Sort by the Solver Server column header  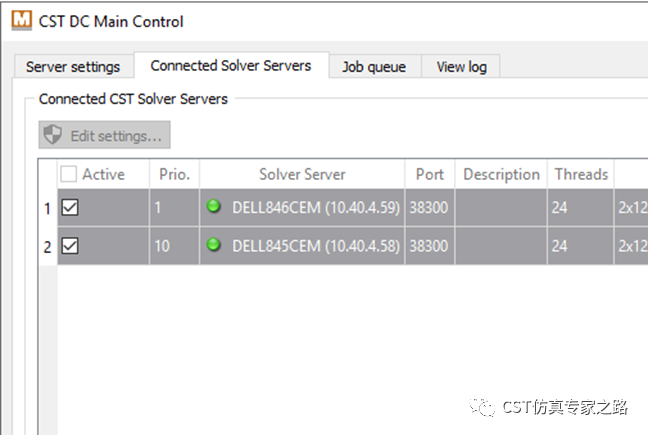(302, 174)
